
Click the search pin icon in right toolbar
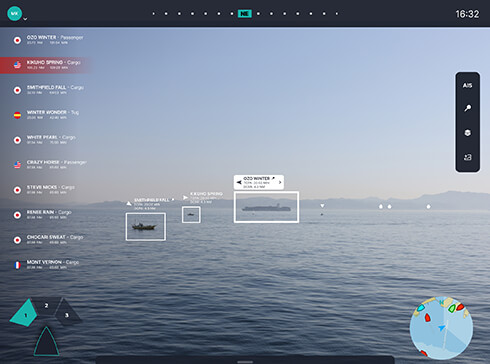[x=468, y=108]
